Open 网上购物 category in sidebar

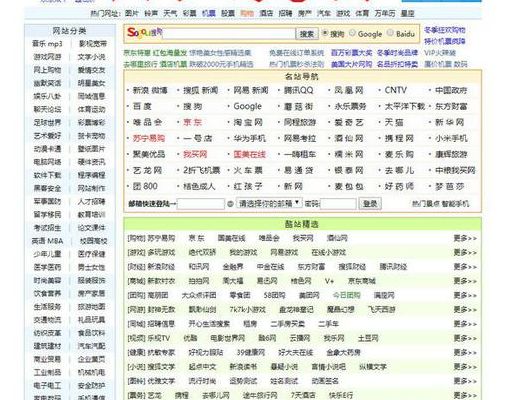click(47, 70)
